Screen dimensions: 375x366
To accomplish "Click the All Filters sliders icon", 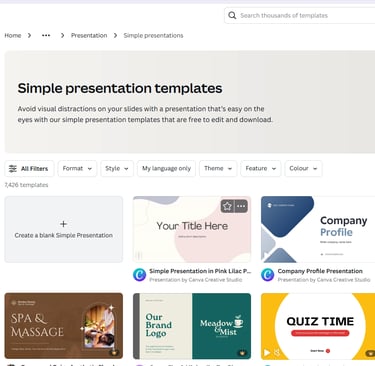I will 13,169.
